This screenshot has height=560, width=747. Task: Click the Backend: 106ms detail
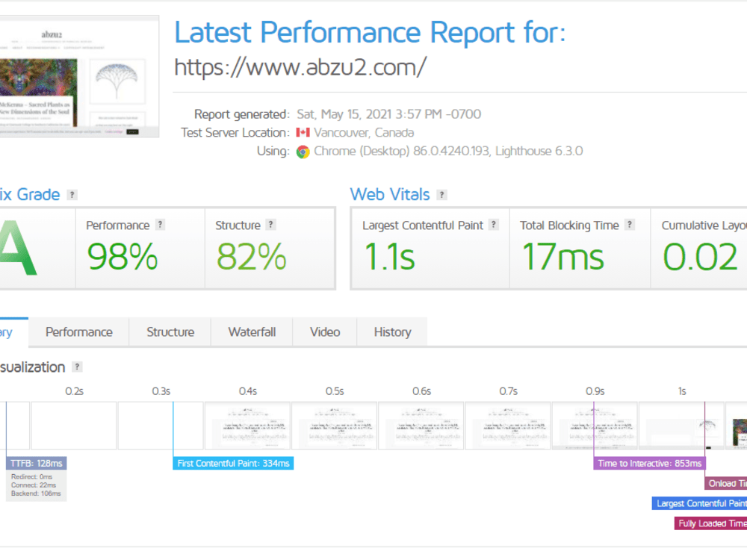click(36, 494)
